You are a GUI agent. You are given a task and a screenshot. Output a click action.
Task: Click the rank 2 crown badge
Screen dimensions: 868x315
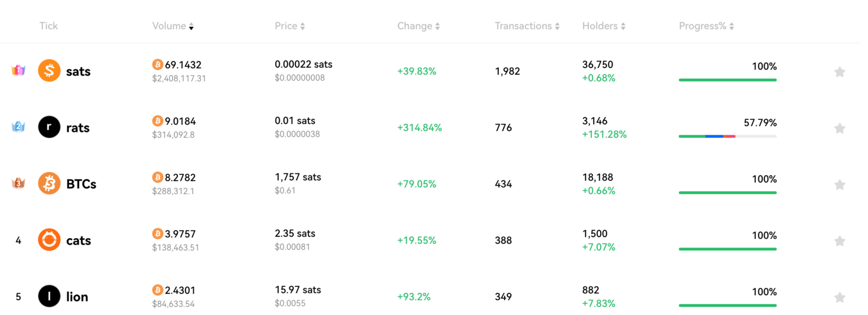18,127
